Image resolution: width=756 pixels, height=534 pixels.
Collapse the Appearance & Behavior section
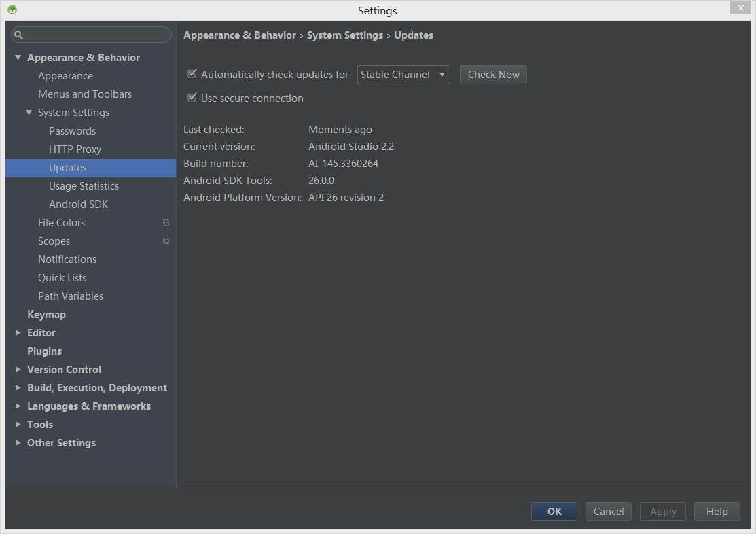tap(18, 57)
